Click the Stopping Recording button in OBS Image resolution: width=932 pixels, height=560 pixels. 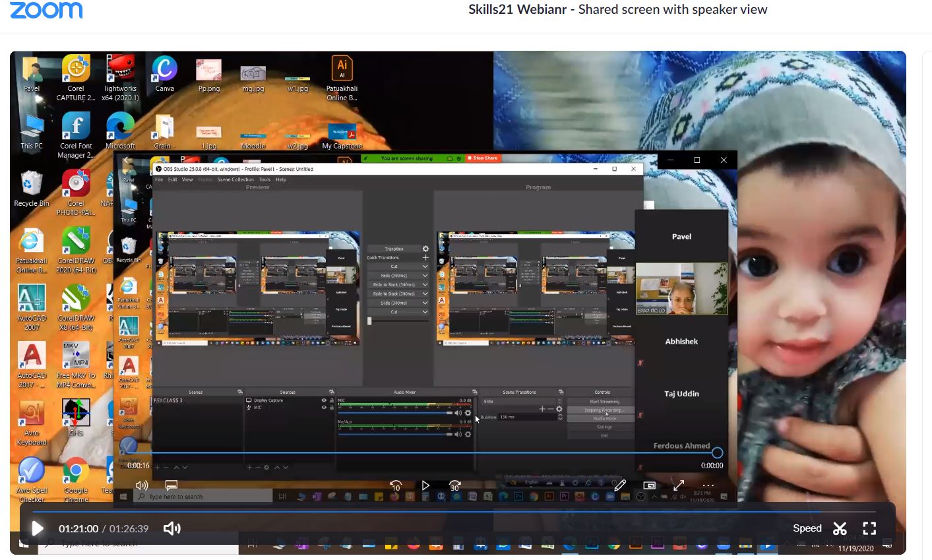[x=604, y=410]
